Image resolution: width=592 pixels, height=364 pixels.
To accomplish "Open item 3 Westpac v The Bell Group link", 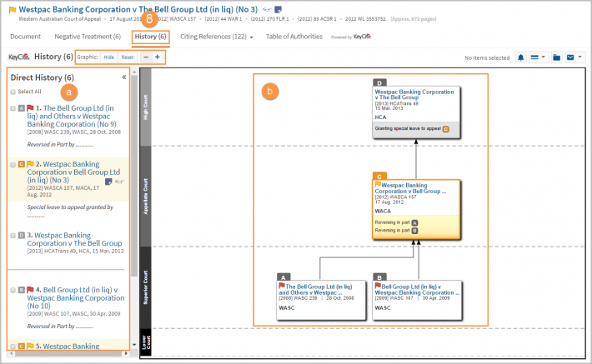I will point(74,239).
